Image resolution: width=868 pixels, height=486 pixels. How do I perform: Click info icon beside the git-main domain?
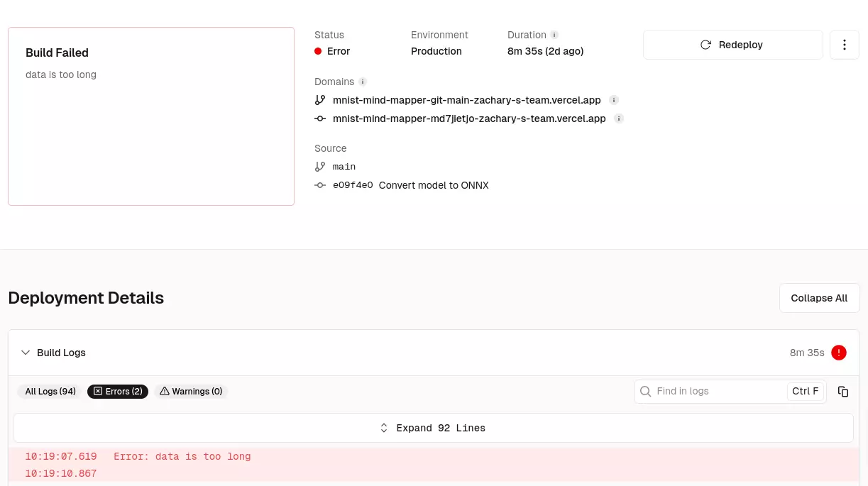[614, 100]
